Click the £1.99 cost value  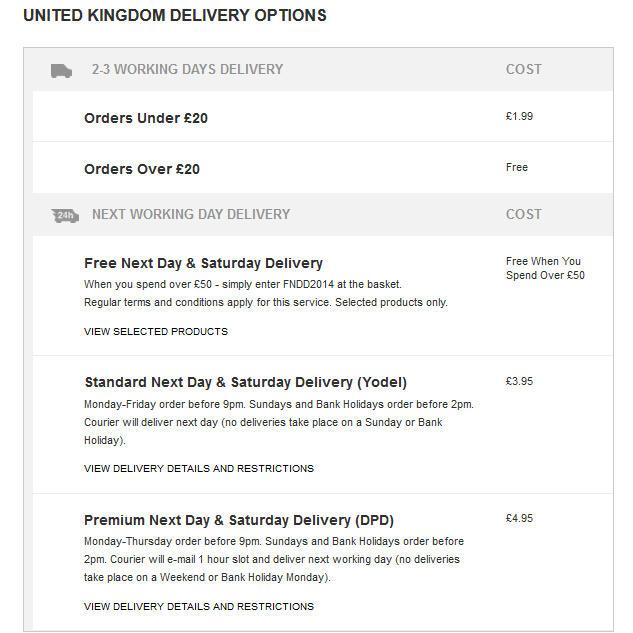(x=519, y=116)
